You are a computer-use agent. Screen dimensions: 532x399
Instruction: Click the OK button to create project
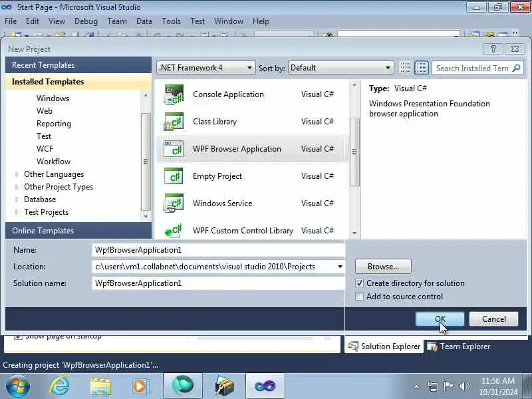[440, 319]
